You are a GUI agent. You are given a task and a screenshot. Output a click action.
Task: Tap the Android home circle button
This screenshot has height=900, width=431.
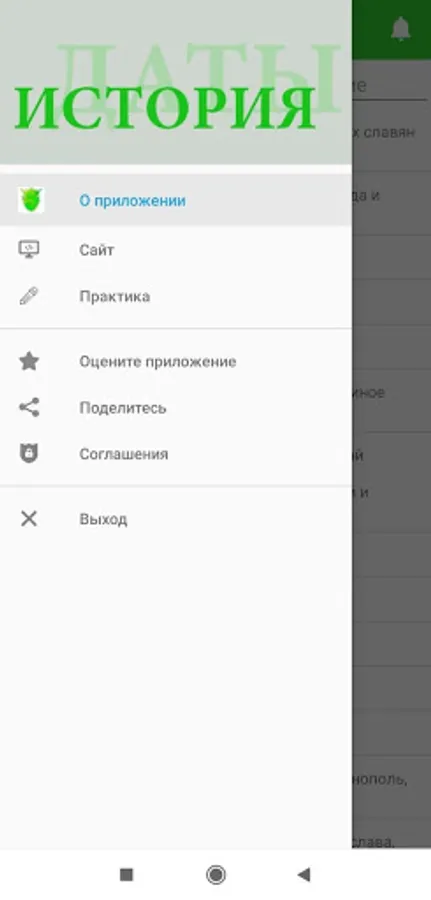point(216,875)
